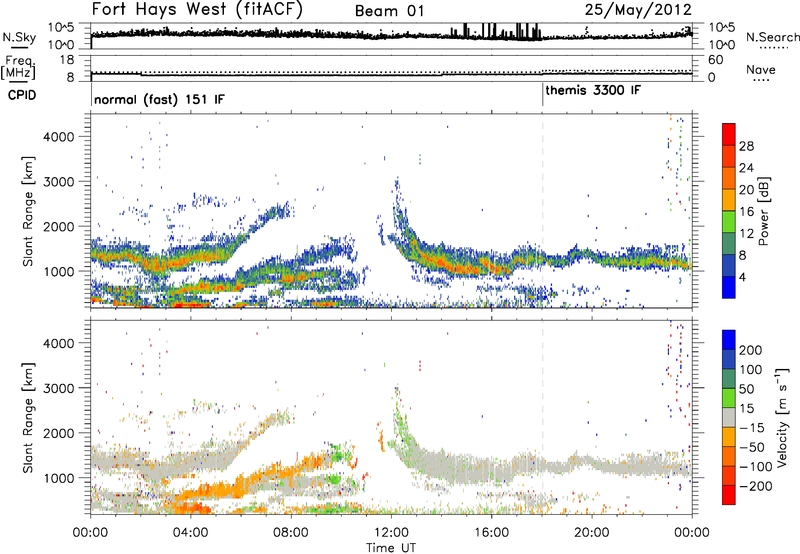Click the '100' Velocity colorbar label

(x=751, y=370)
